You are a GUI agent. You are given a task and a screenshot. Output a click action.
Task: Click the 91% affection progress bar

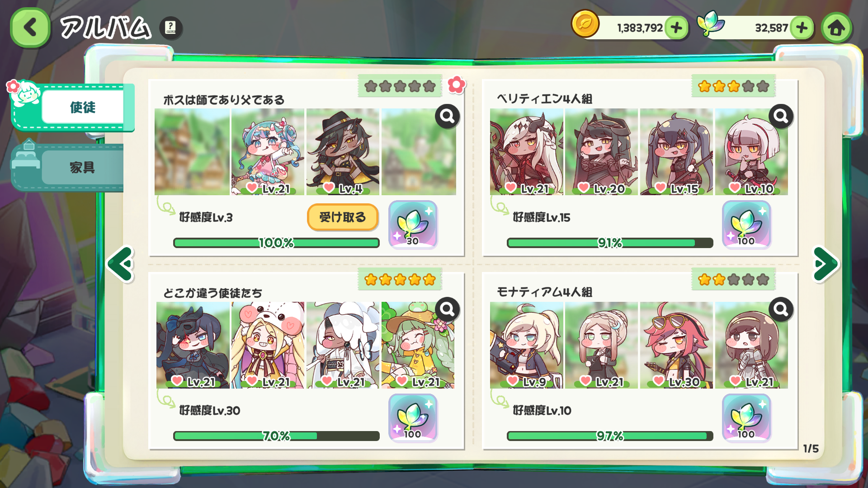coord(609,243)
